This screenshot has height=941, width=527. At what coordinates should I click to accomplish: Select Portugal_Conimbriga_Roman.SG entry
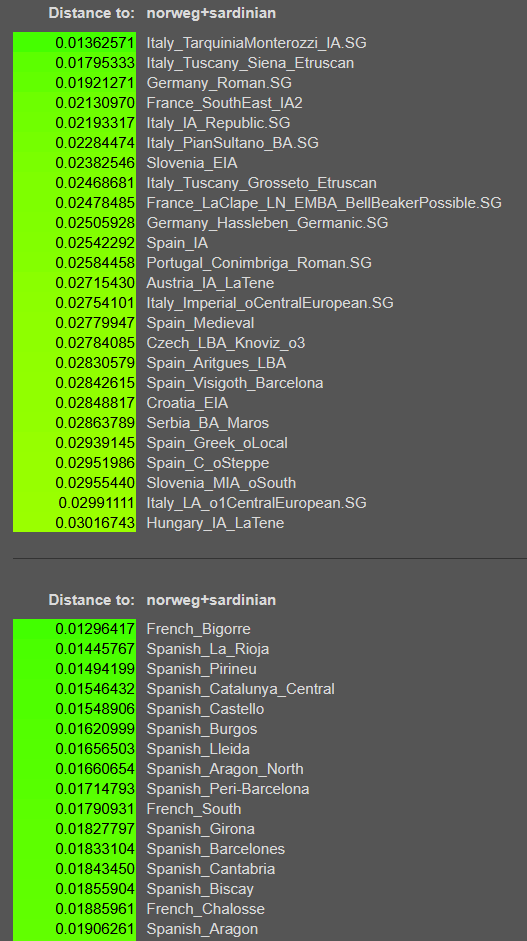pos(259,263)
